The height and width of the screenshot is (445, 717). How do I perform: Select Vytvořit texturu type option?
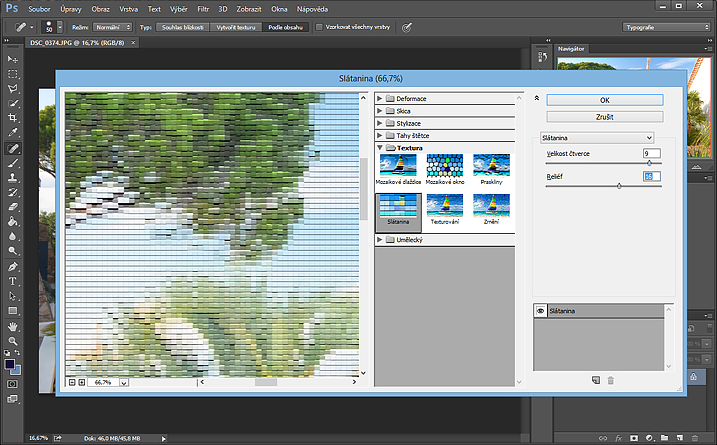point(236,27)
